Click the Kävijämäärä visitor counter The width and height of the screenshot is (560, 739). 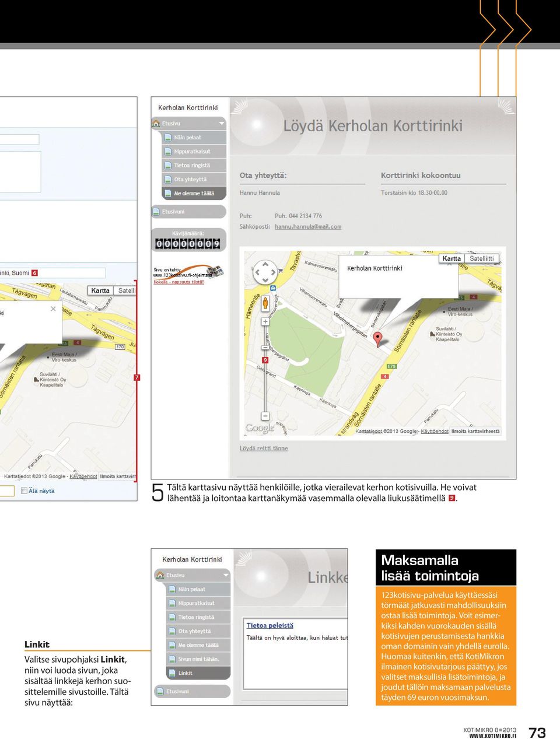tap(188, 244)
